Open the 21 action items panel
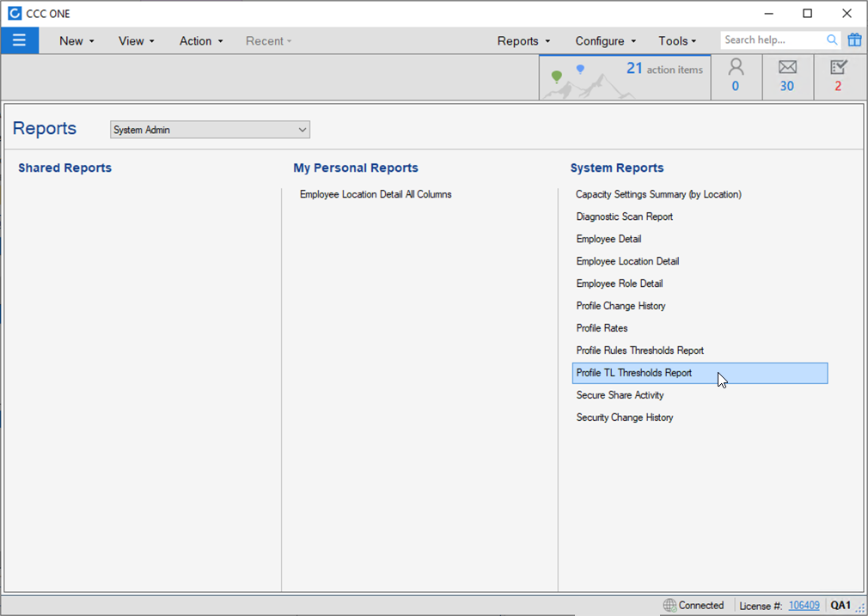The image size is (868, 616). pos(625,77)
